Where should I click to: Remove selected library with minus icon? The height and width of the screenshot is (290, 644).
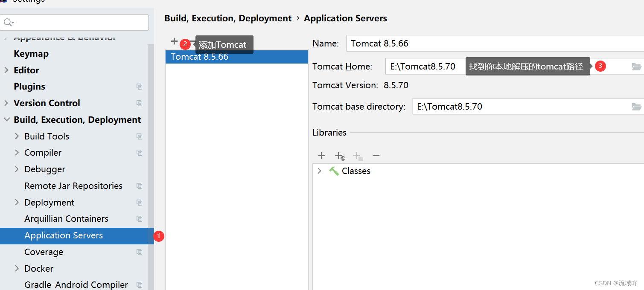tap(376, 156)
